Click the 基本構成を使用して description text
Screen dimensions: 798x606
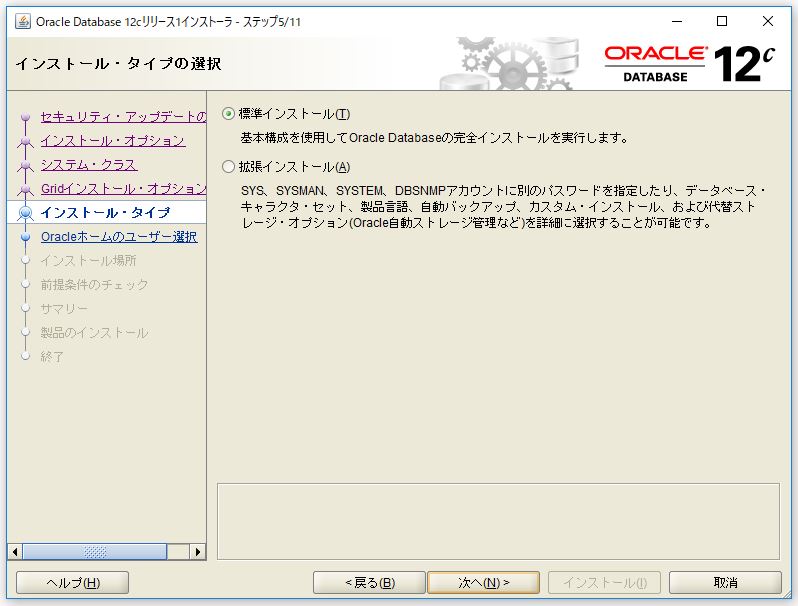point(435,138)
